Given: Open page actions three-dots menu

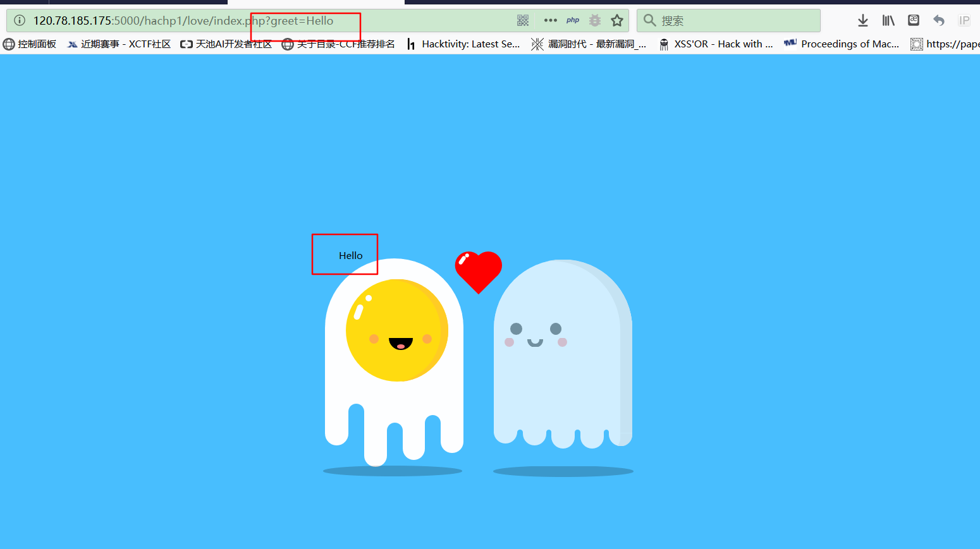Looking at the screenshot, I should click(550, 21).
